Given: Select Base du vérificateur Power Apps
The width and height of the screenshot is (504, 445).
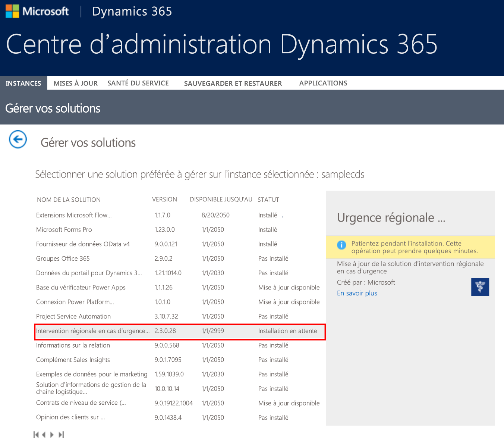Looking at the screenshot, I should [180, 288].
